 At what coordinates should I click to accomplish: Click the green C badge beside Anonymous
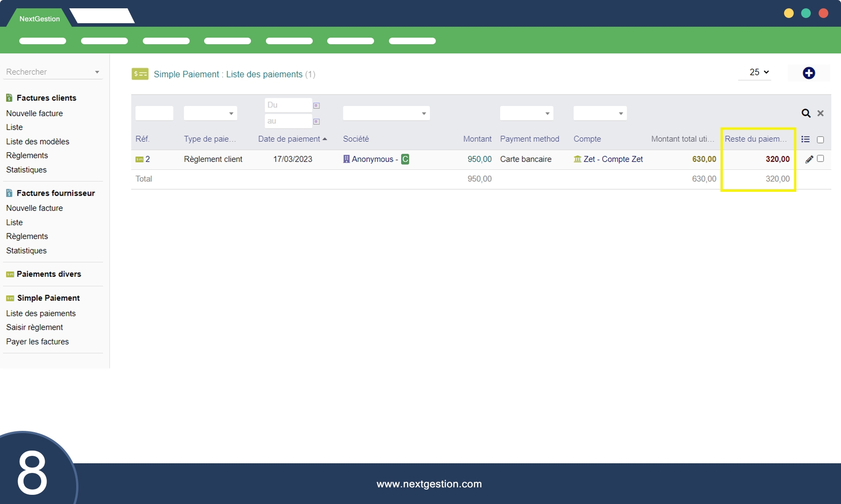click(x=405, y=159)
